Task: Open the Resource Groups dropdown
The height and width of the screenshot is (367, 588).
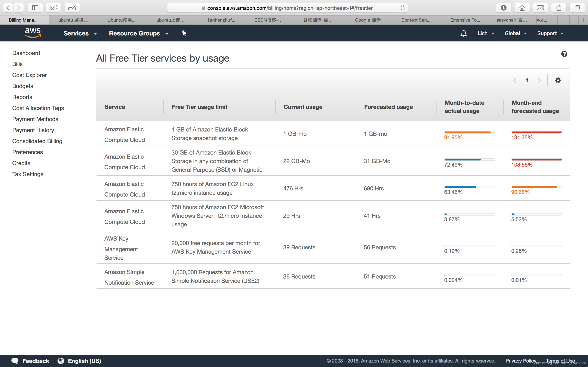Action: 139,33
